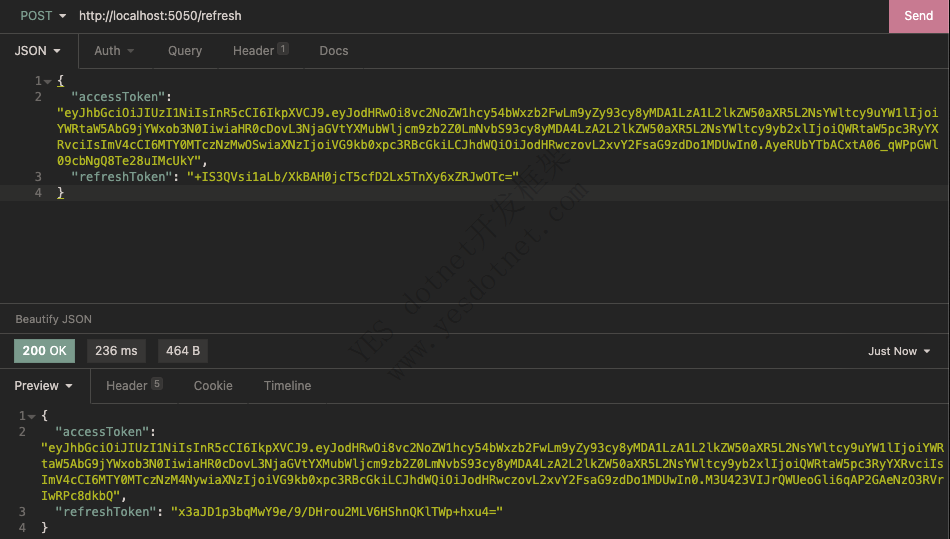Viewport: 950px width, 539px height.
Task: Switch to the request Header tab
Action: pos(260,51)
